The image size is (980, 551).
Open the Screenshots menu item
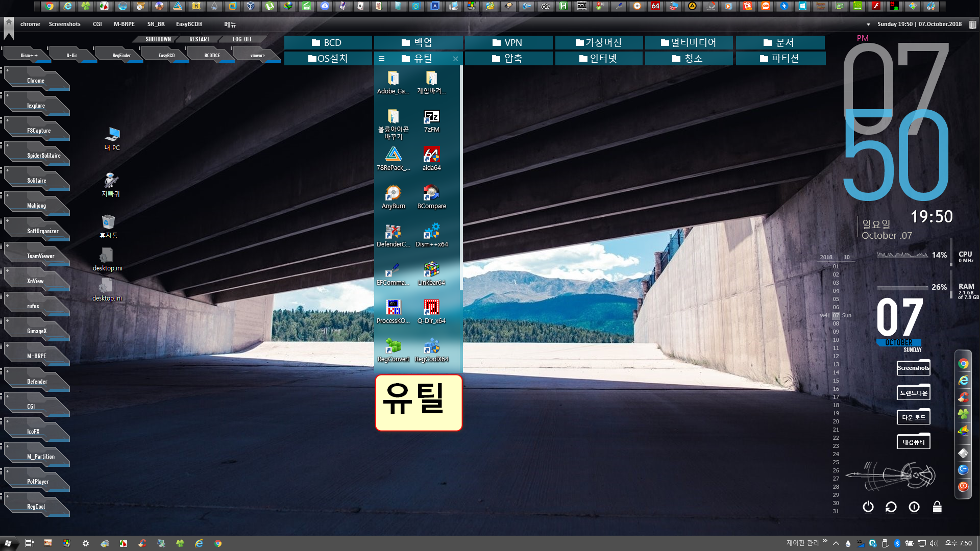tap(64, 24)
